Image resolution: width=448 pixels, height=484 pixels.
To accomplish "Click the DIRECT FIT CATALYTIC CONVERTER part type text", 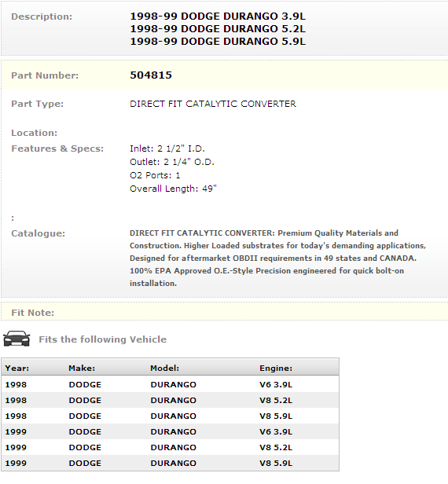I will [x=213, y=104].
